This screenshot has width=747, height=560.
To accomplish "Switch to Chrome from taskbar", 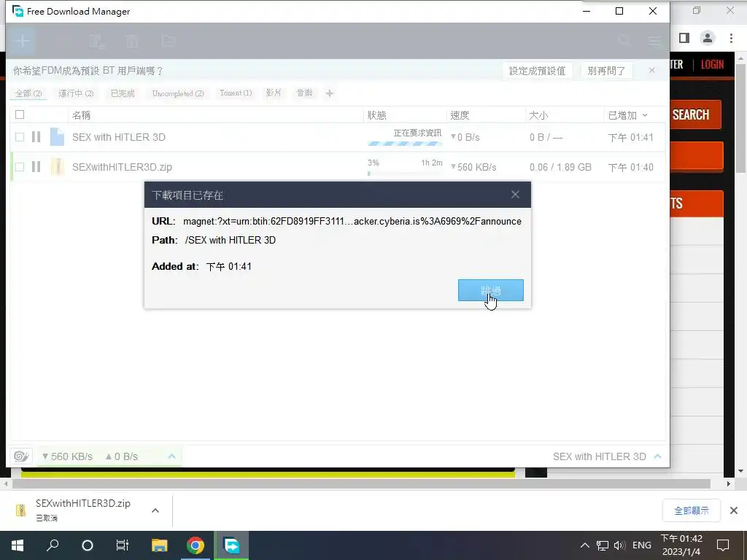I will click(x=196, y=545).
